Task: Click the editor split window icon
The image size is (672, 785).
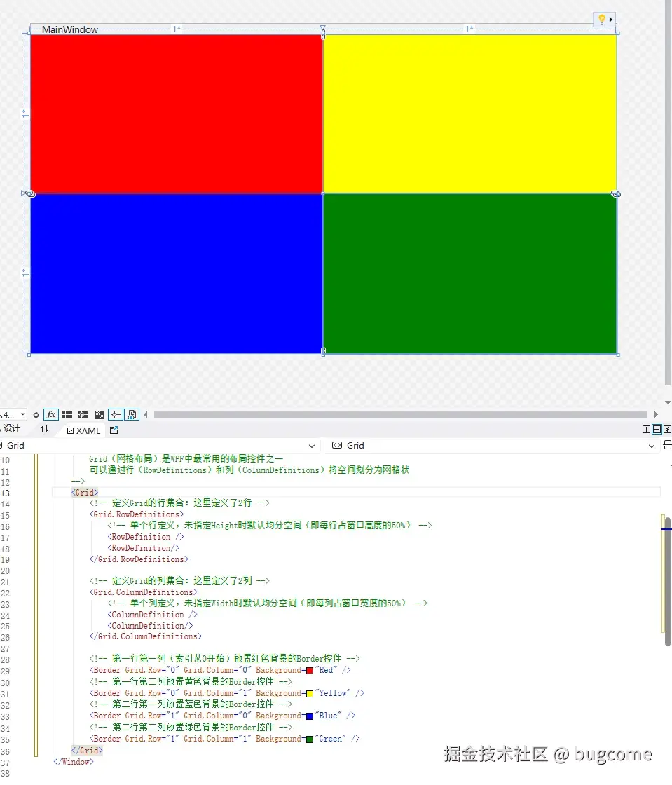Action: tap(668, 445)
